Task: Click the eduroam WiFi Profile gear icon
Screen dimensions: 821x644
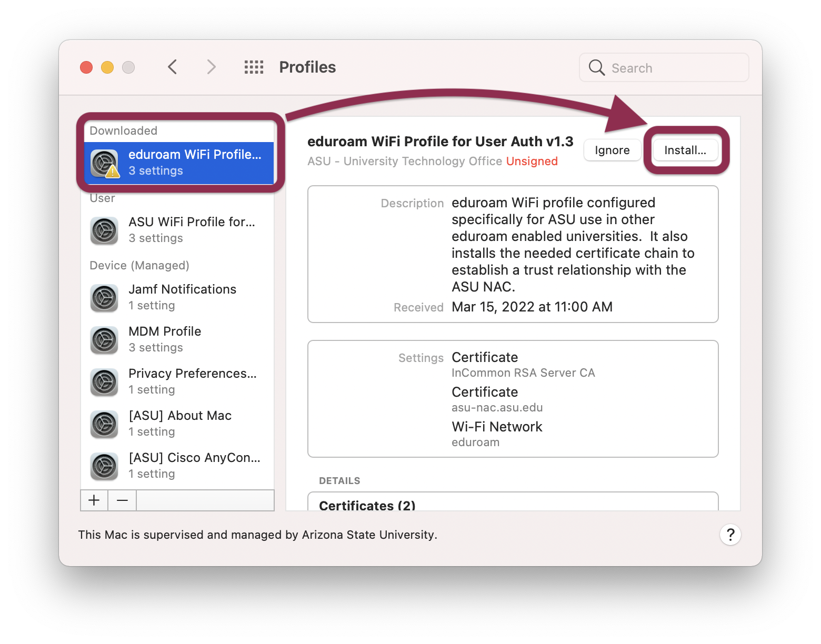Action: [105, 163]
